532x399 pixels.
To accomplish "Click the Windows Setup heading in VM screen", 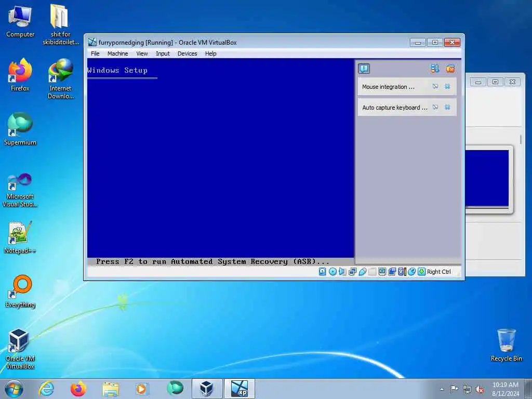I will tap(117, 70).
